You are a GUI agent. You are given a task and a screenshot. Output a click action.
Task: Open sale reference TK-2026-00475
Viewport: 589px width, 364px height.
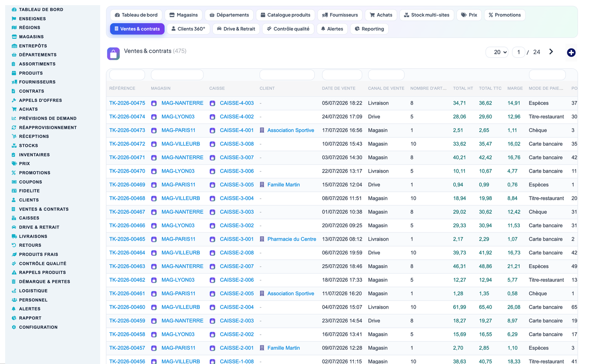pos(127,103)
